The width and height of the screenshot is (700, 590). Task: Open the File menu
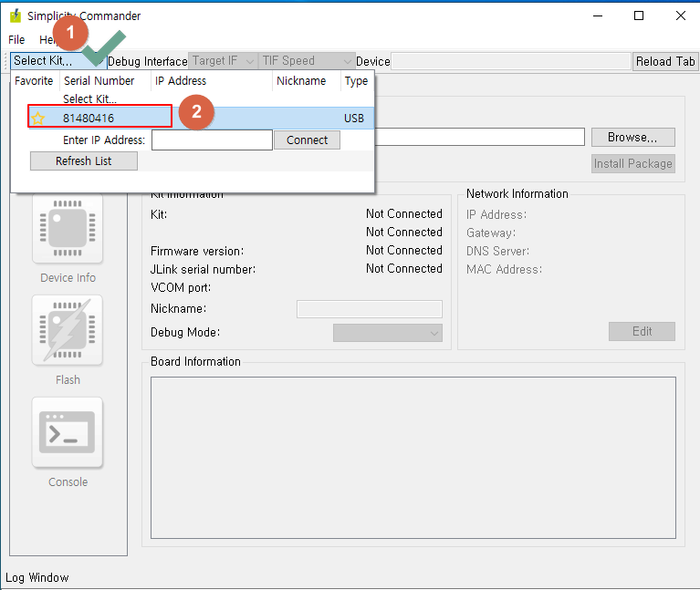click(x=16, y=40)
